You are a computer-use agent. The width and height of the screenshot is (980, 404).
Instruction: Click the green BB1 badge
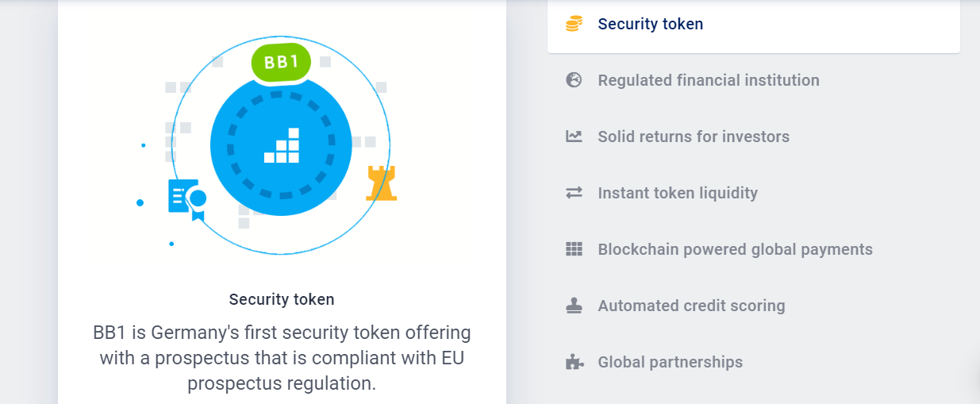click(x=281, y=63)
